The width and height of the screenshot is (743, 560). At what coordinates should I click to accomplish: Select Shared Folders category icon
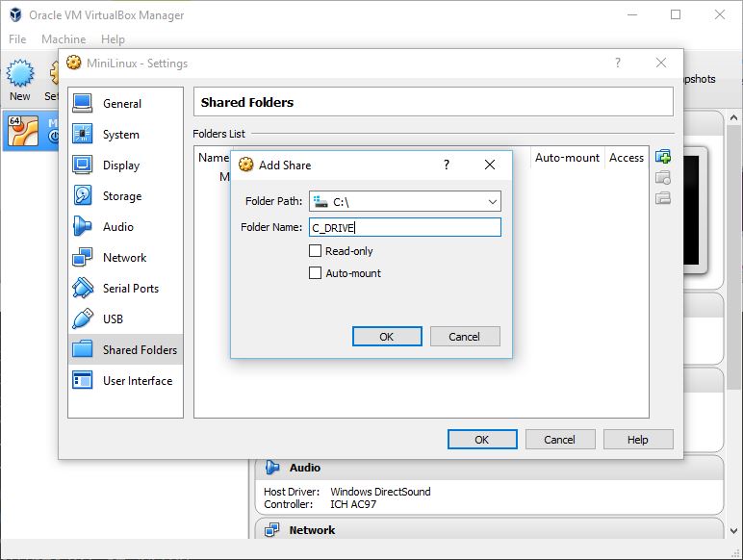point(83,349)
